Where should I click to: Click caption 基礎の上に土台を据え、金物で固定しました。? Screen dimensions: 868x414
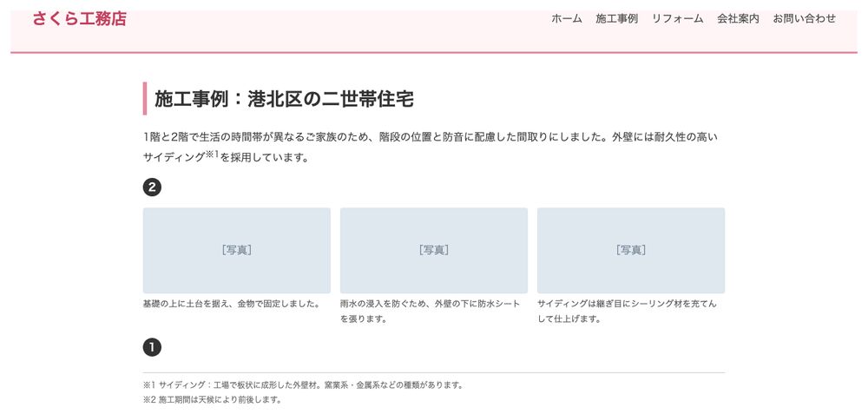[x=232, y=304]
